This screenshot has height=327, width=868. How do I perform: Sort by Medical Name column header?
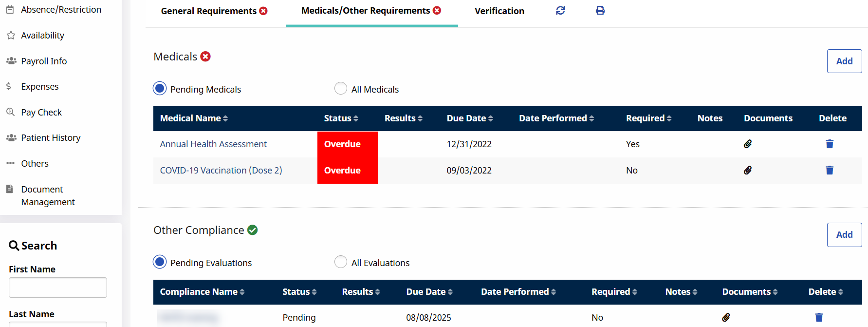coord(194,118)
